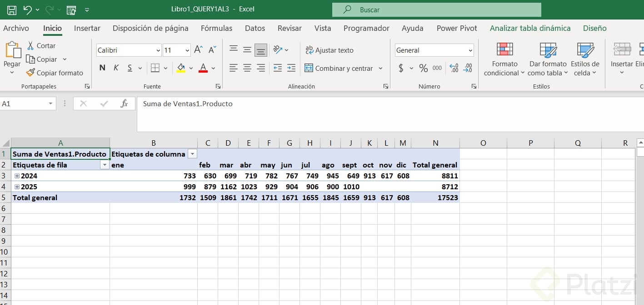Click the center align text icon
Image resolution: width=644 pixels, height=305 pixels.
click(247, 68)
